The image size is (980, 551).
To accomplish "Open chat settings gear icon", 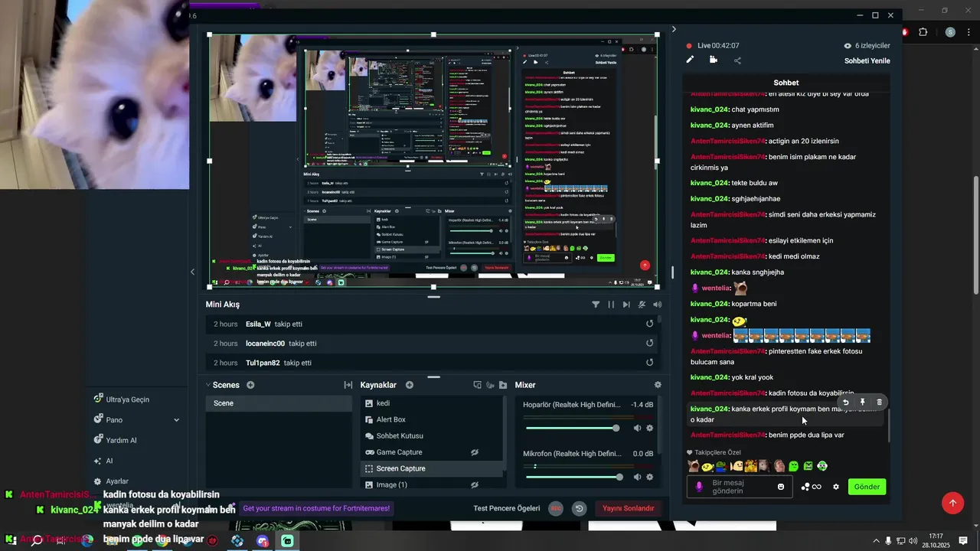I will (x=836, y=487).
